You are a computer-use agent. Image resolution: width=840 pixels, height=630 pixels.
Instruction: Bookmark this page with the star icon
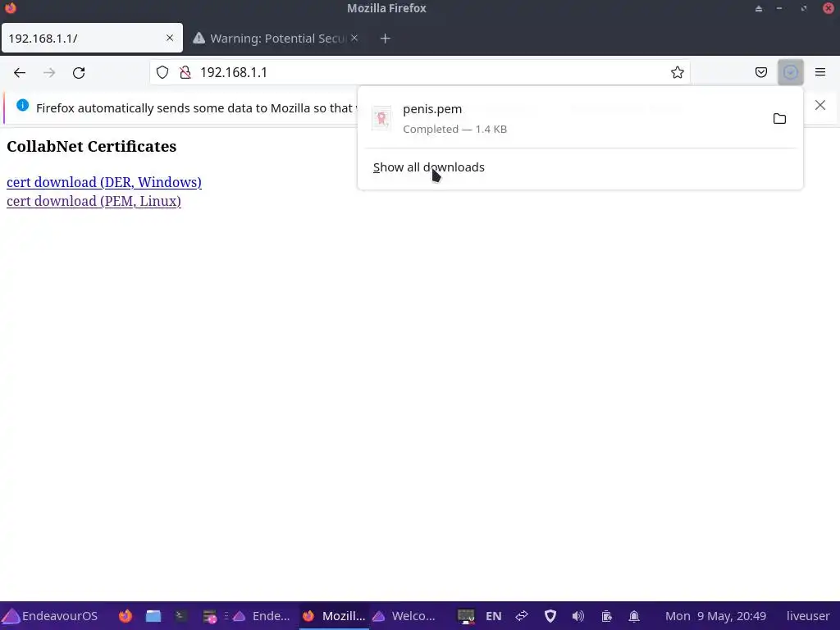click(677, 72)
